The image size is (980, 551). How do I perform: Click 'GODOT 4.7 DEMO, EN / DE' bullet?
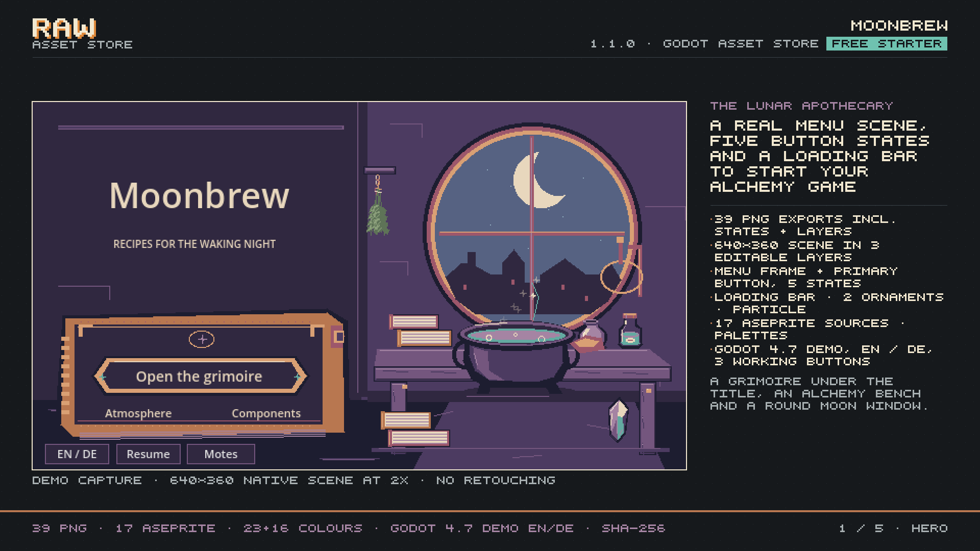[x=823, y=349]
